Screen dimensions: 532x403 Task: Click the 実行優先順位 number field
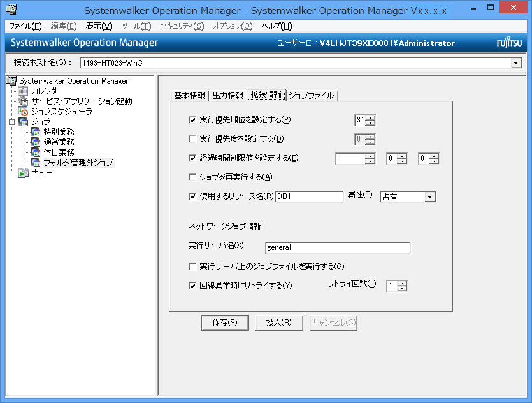361,120
